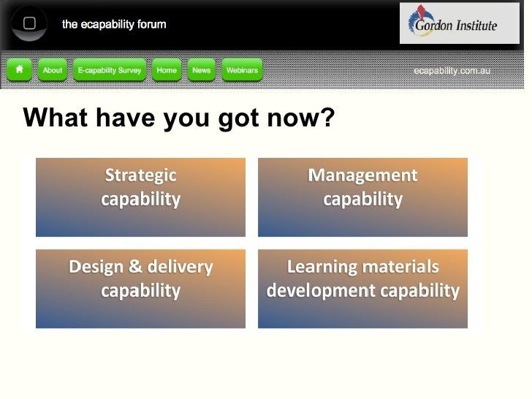Select the Home navigation button
Screen dimensions: 532x399
click(x=167, y=70)
